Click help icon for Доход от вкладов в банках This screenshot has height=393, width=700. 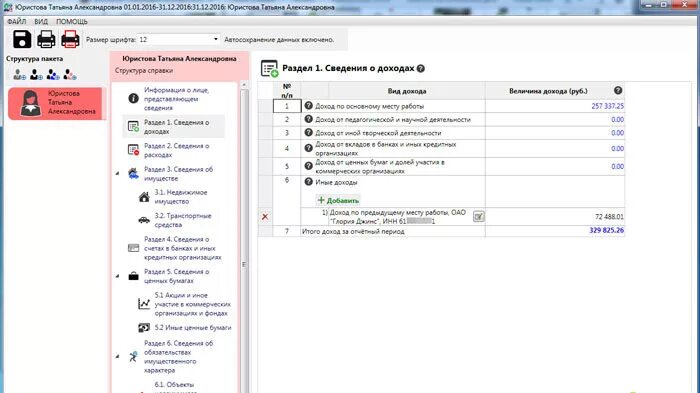pos(308,148)
